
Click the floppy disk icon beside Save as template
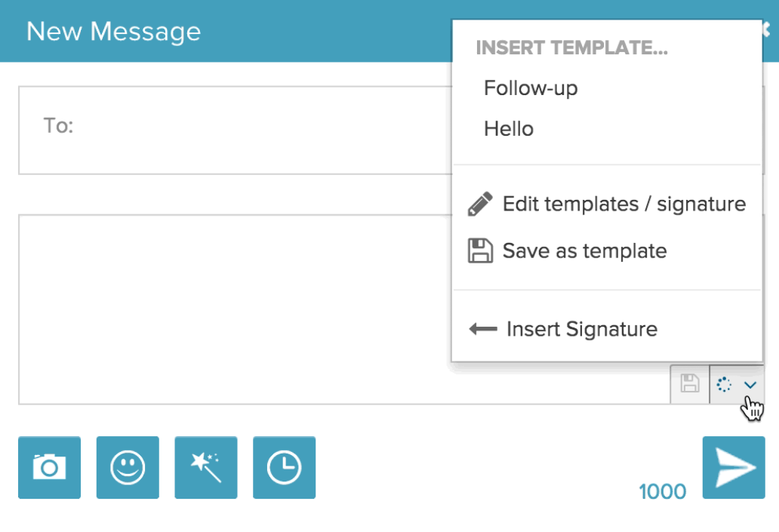(x=480, y=251)
